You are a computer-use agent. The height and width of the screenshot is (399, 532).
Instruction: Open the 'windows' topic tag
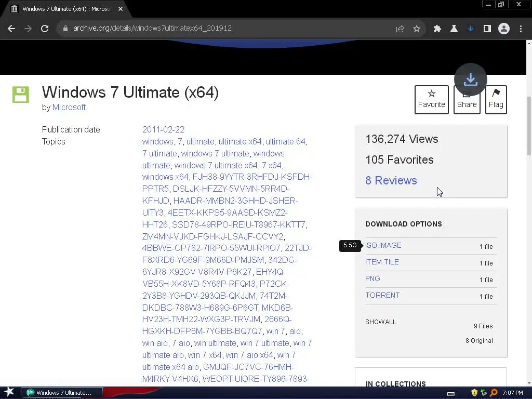click(158, 141)
